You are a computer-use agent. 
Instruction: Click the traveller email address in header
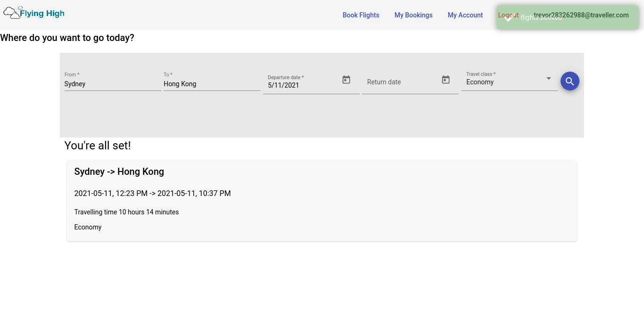[581, 15]
